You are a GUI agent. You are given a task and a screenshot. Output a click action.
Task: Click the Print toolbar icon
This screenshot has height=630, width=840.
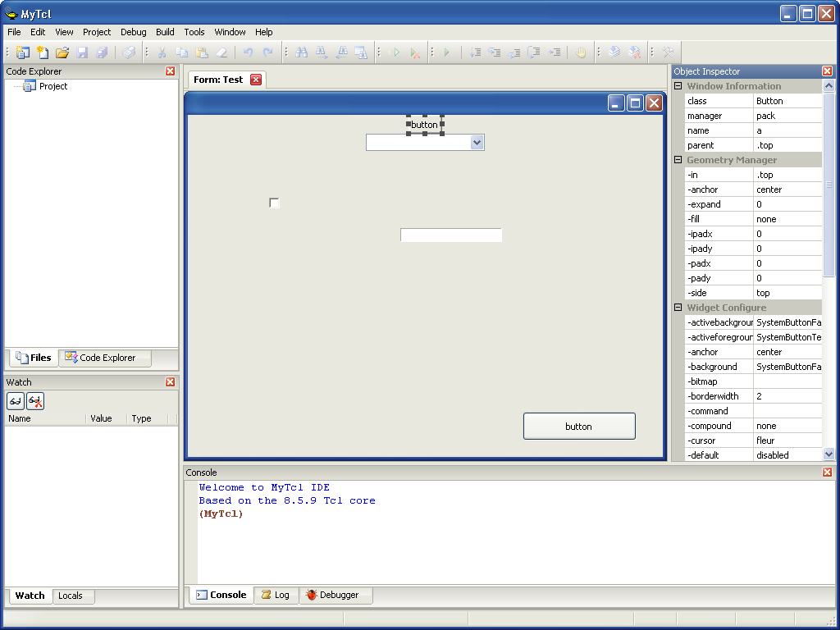click(129, 52)
